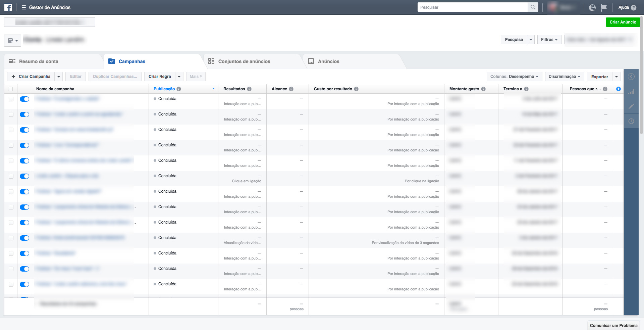Click the search magnifier icon
The image size is (644, 330).
[x=533, y=7]
